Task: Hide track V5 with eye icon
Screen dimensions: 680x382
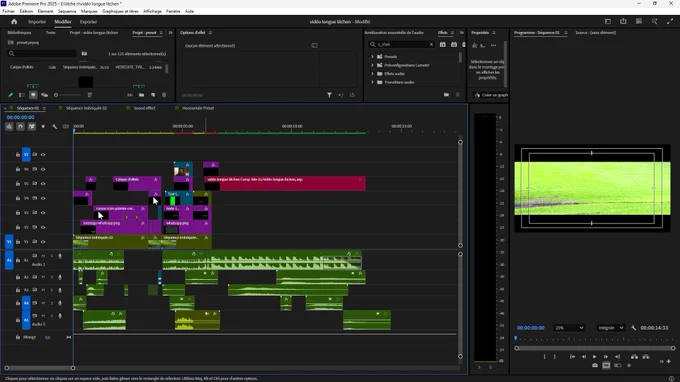Action: tap(43, 183)
